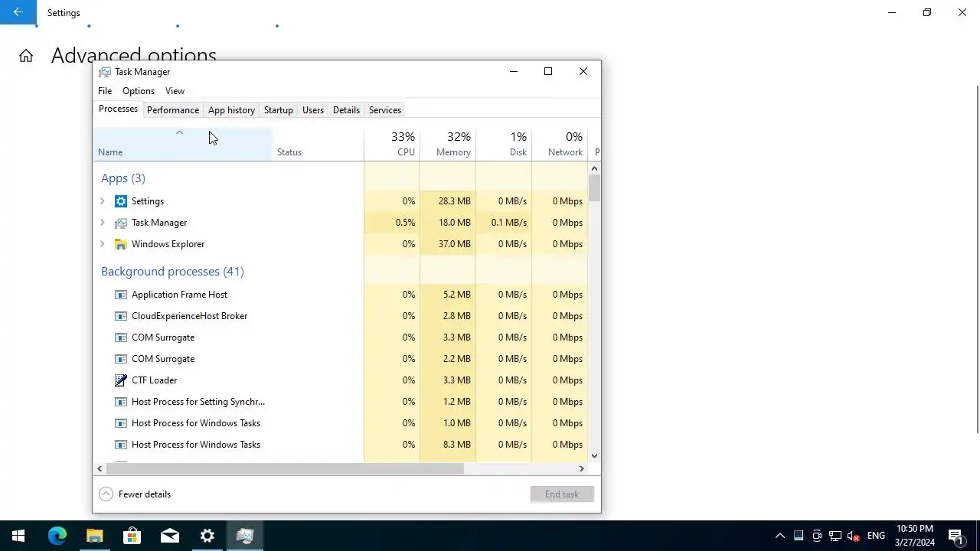Click the horizontal scrollbar thumb in process list
Viewport: 980px width, 551px height.
(x=285, y=468)
